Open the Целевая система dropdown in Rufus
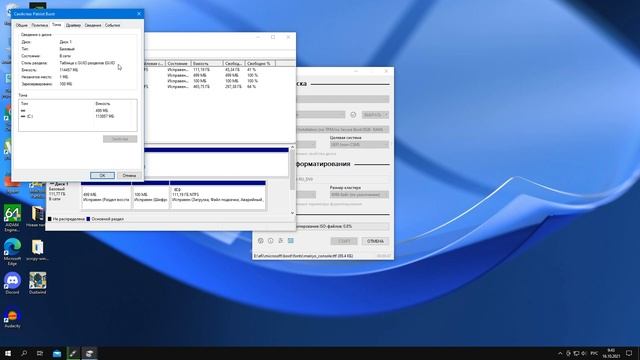 pos(359,144)
